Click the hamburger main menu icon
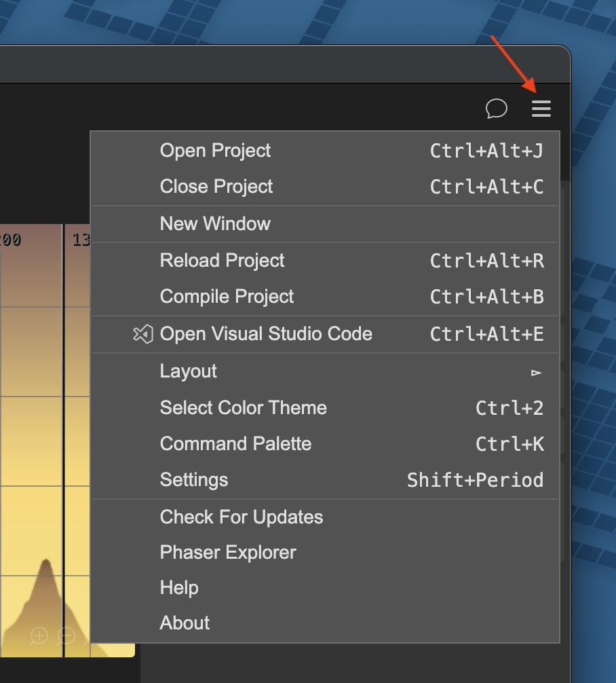 (x=541, y=109)
